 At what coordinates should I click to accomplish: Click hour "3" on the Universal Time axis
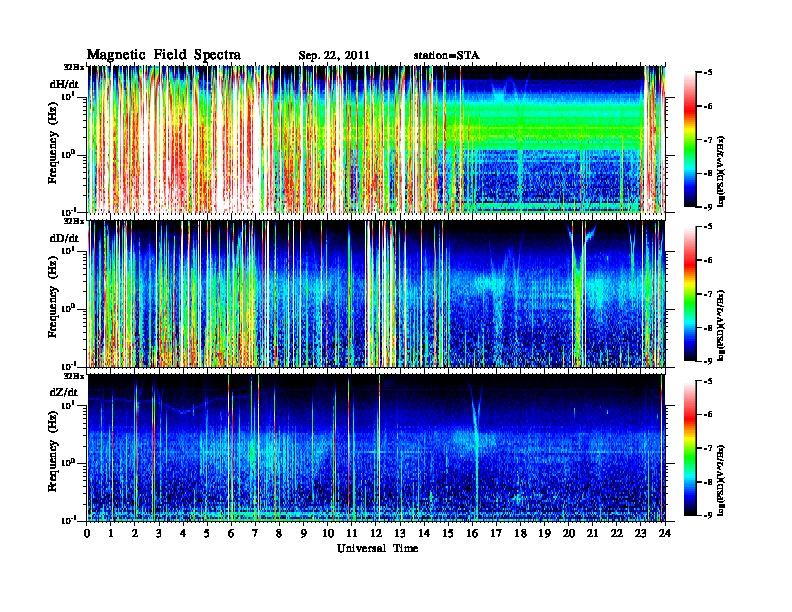point(159,533)
